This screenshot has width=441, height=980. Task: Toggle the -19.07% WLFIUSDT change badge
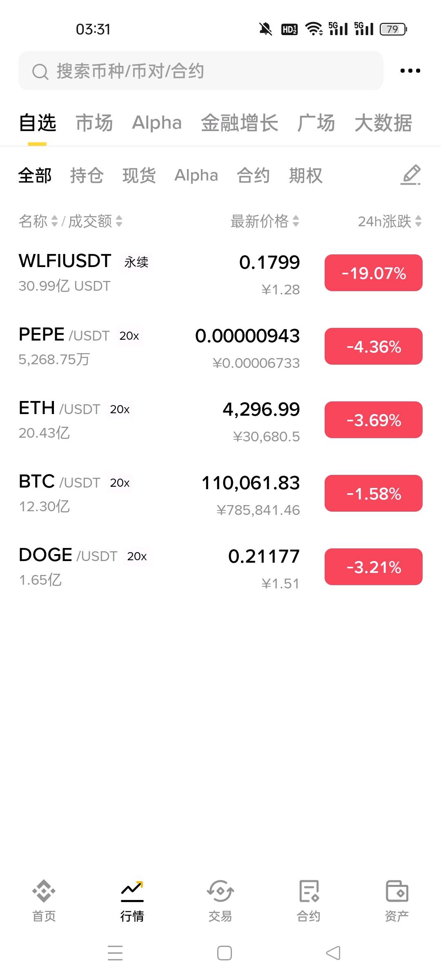click(373, 273)
